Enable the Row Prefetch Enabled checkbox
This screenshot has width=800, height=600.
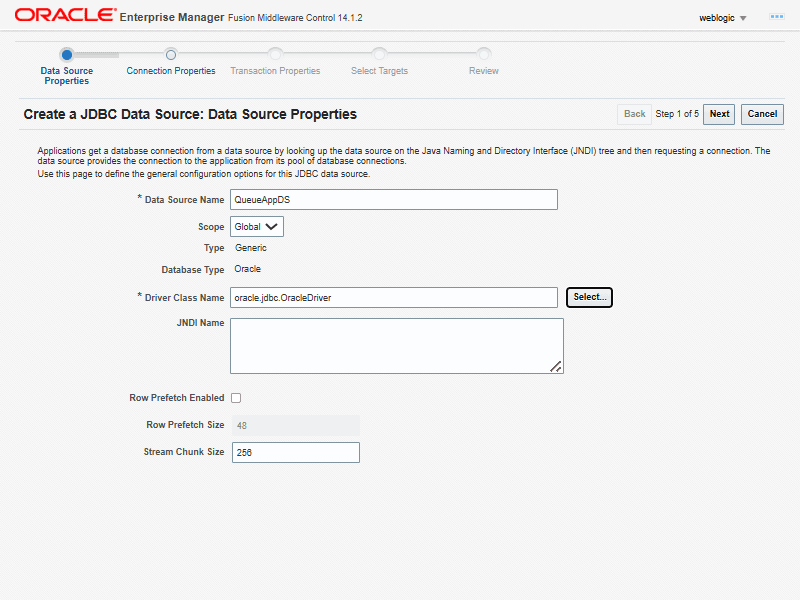[236, 398]
